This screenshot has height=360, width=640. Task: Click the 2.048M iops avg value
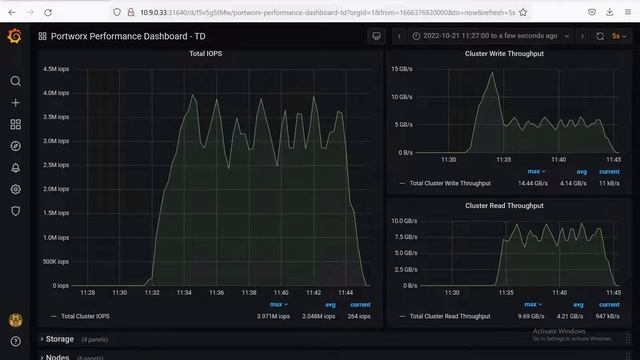tap(318, 316)
